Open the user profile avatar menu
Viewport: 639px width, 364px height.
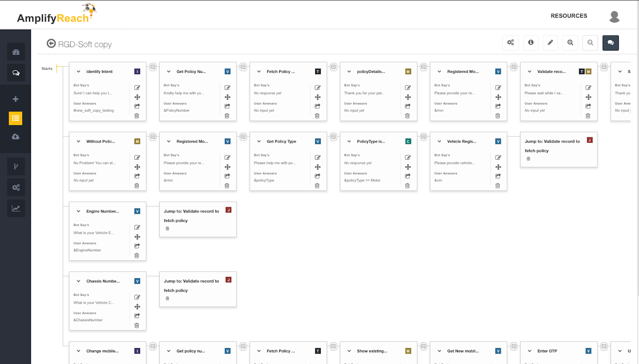pos(614,16)
